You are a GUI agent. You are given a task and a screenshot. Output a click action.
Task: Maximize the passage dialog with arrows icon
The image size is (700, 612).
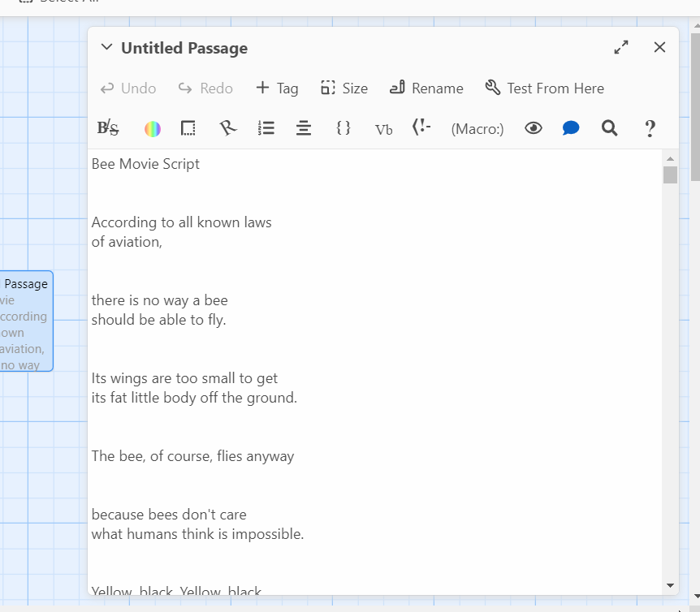[x=621, y=47]
